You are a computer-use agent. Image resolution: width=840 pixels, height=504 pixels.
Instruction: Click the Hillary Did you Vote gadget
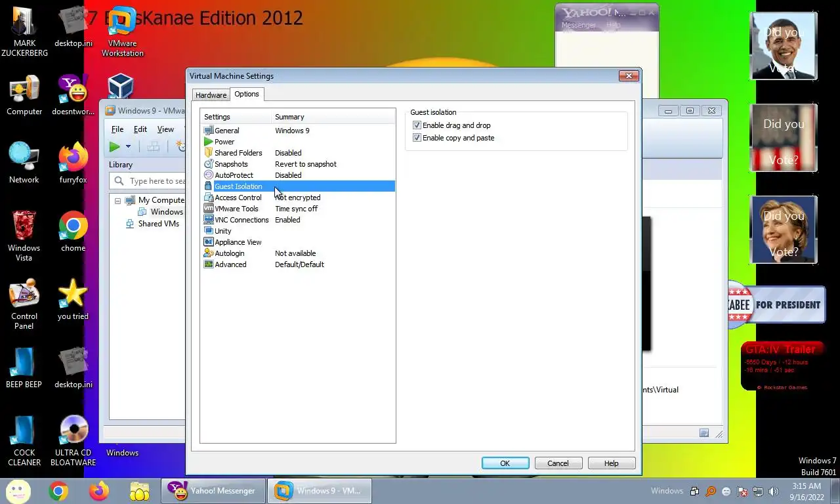tap(784, 230)
